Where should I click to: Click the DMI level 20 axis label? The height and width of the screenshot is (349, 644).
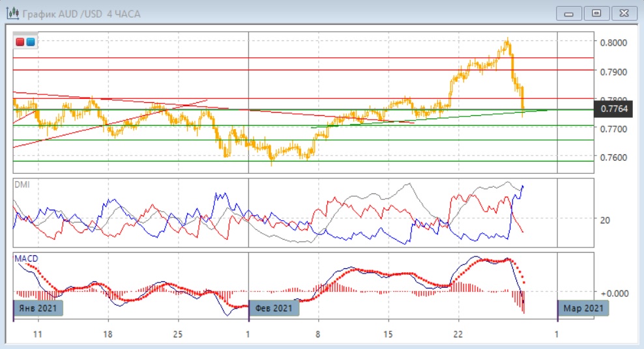click(605, 220)
